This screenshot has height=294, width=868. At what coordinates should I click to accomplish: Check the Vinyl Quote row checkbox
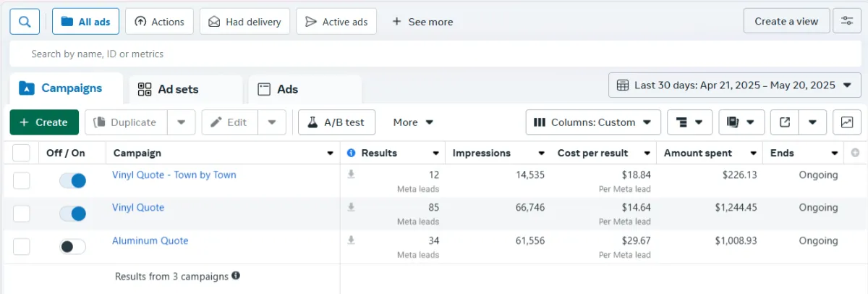pyautogui.click(x=22, y=214)
